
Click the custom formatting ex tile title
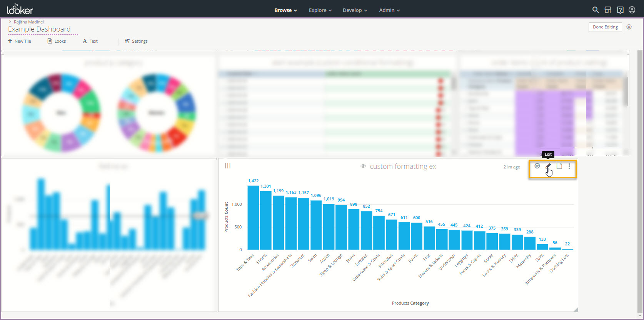point(403,167)
